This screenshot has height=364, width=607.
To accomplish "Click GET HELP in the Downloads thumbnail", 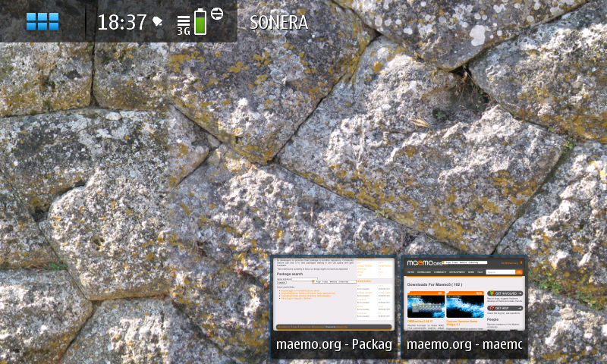I will (504, 308).
